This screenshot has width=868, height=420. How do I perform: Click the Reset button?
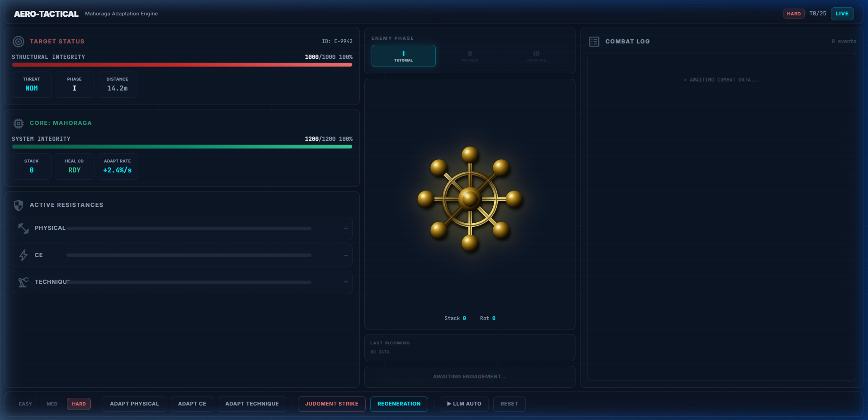tap(509, 404)
